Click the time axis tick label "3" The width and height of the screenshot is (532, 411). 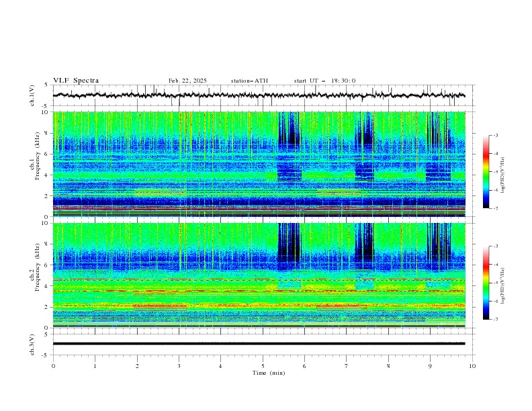tap(179, 366)
